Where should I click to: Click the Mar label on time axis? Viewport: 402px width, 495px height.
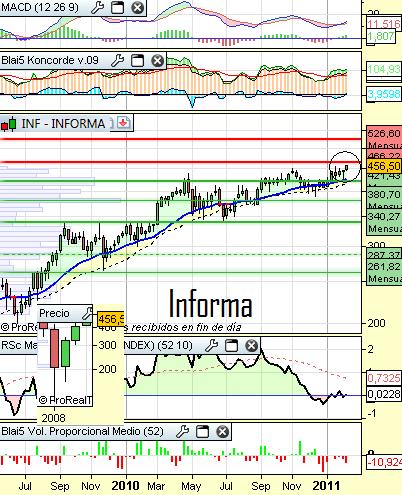click(156, 486)
